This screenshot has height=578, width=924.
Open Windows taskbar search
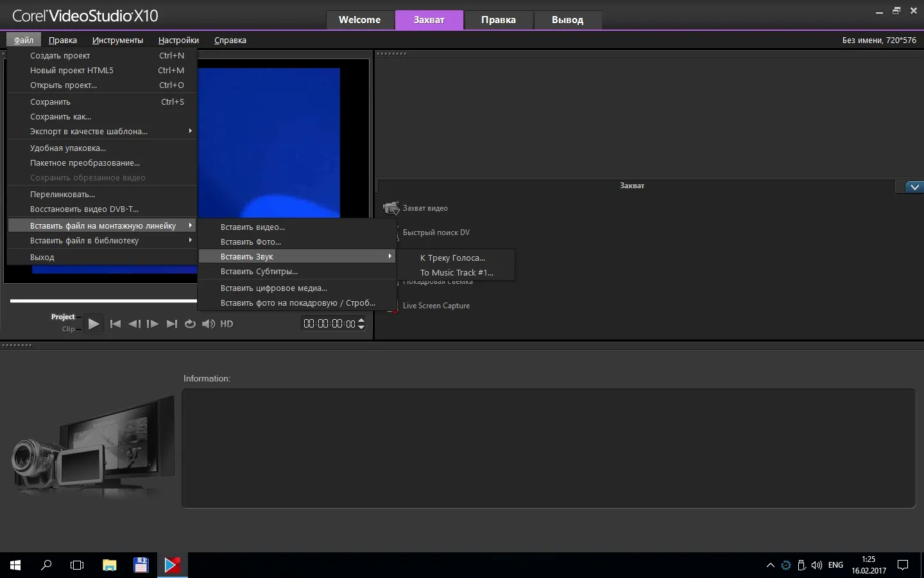[x=46, y=565]
